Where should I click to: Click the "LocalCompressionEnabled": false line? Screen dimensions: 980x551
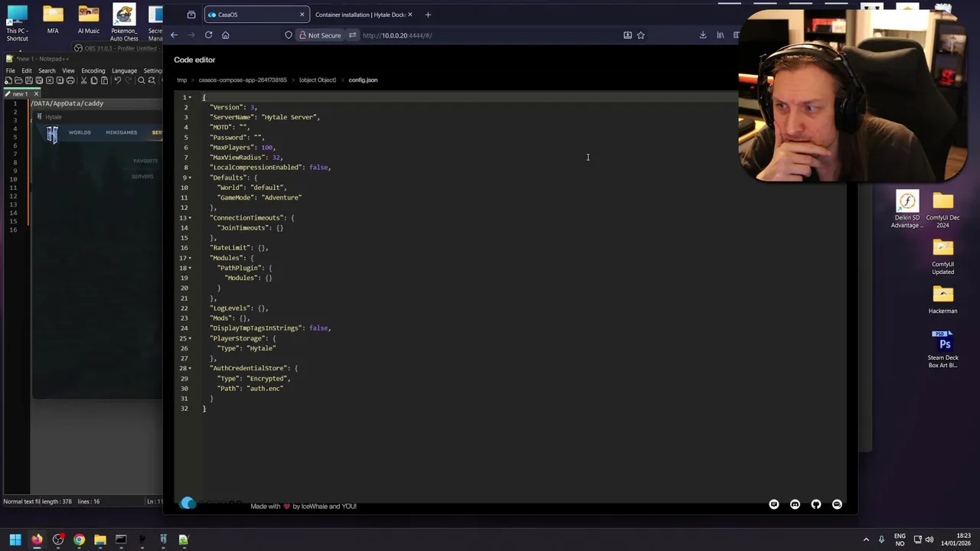[270, 167]
